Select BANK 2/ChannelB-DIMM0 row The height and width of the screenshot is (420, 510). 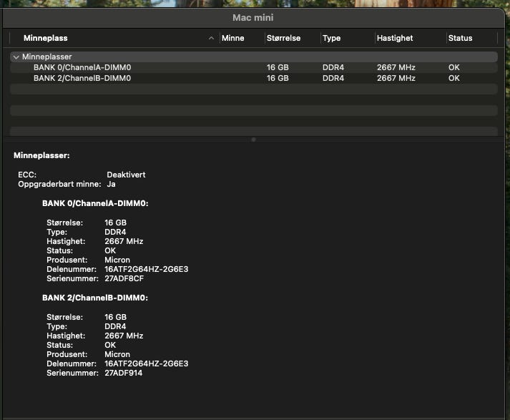tap(254, 78)
